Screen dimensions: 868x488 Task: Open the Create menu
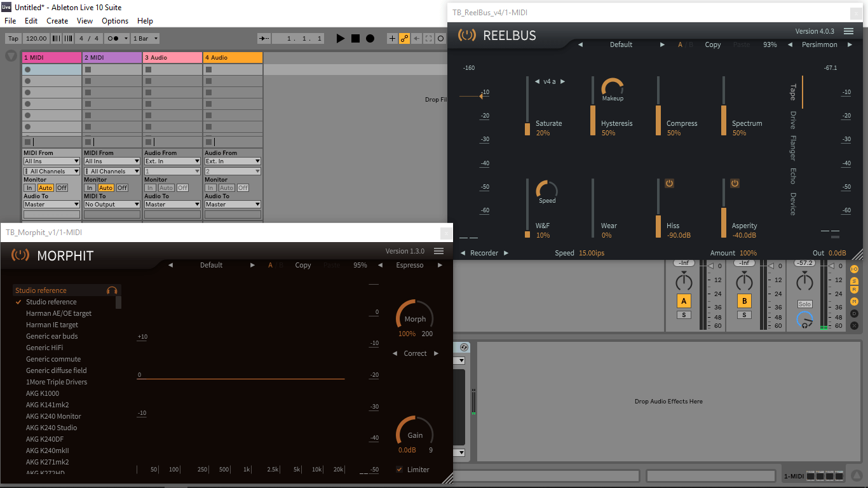57,21
